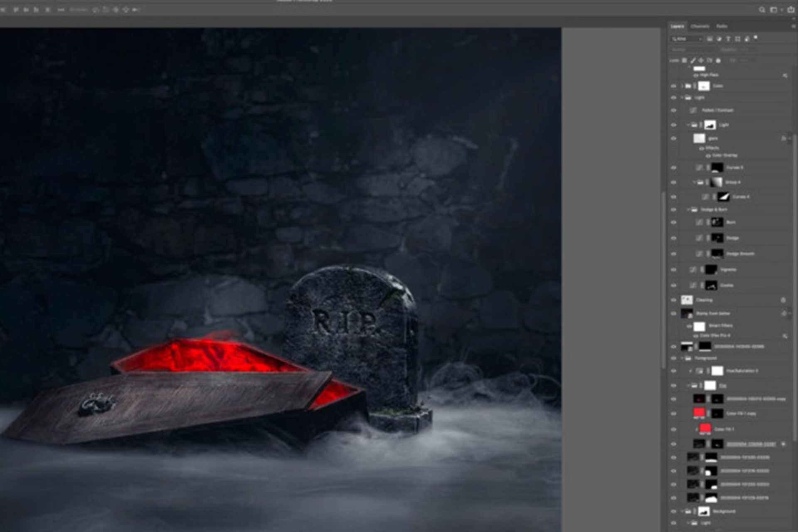Image resolution: width=798 pixels, height=532 pixels.
Task: Switch to the Channels tab
Action: [700, 26]
